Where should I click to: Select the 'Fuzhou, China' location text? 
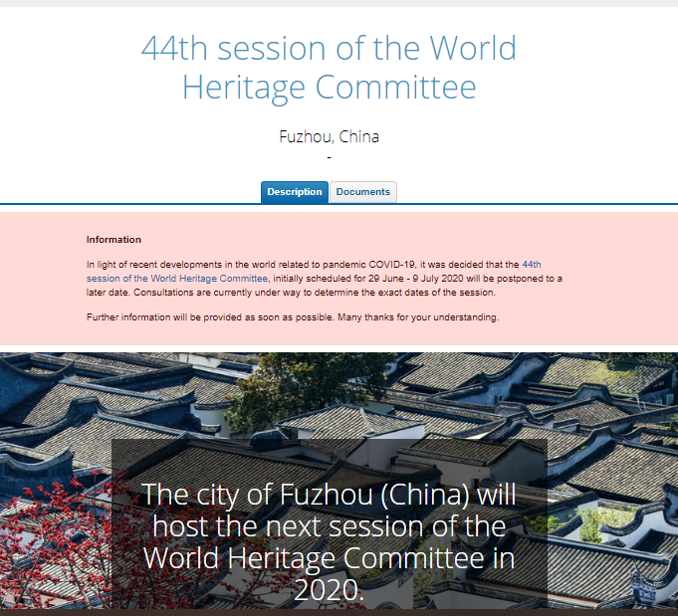(x=330, y=136)
